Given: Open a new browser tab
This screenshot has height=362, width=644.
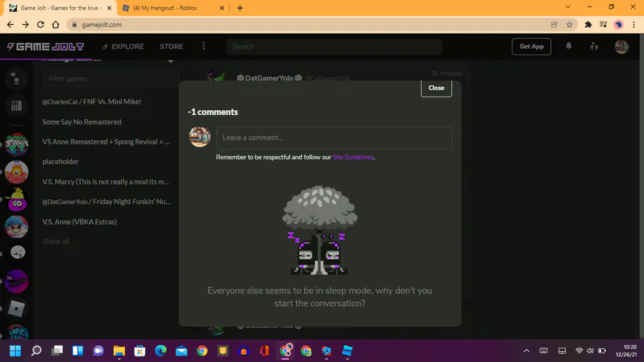Looking at the screenshot, I should tap(240, 8).
